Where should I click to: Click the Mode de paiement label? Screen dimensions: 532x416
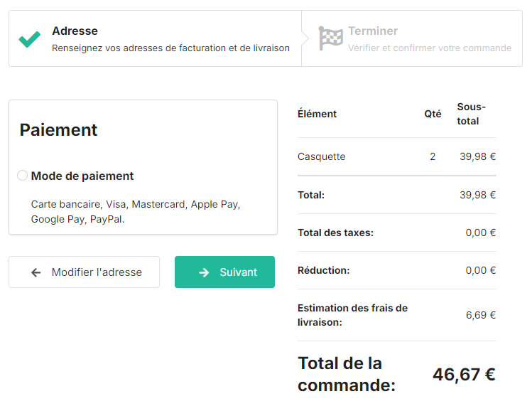click(82, 176)
